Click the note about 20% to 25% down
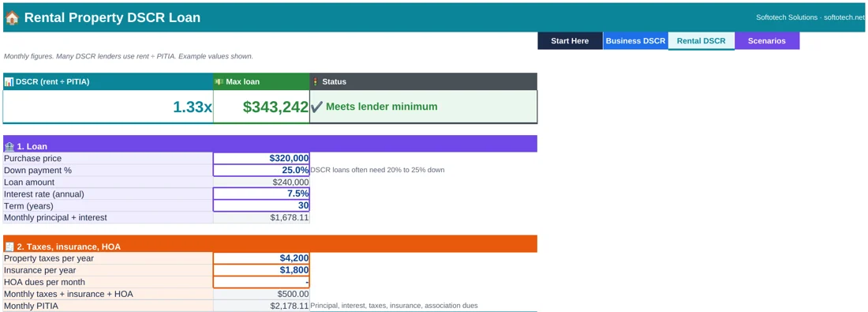This screenshot has height=312, width=868. 377,170
